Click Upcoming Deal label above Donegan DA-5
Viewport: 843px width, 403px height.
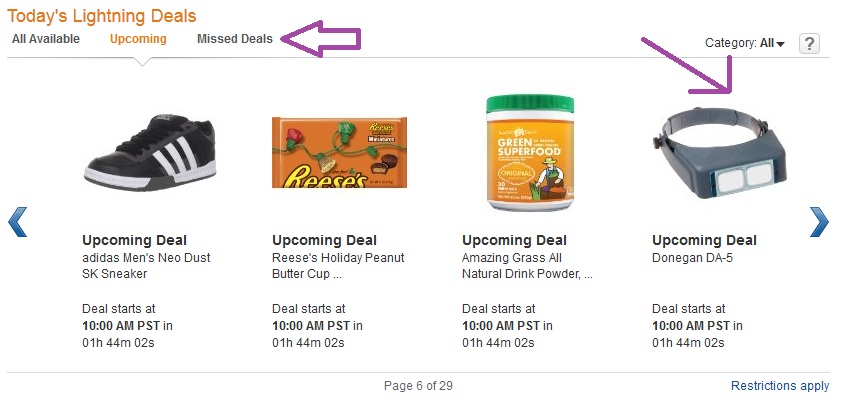(x=704, y=240)
